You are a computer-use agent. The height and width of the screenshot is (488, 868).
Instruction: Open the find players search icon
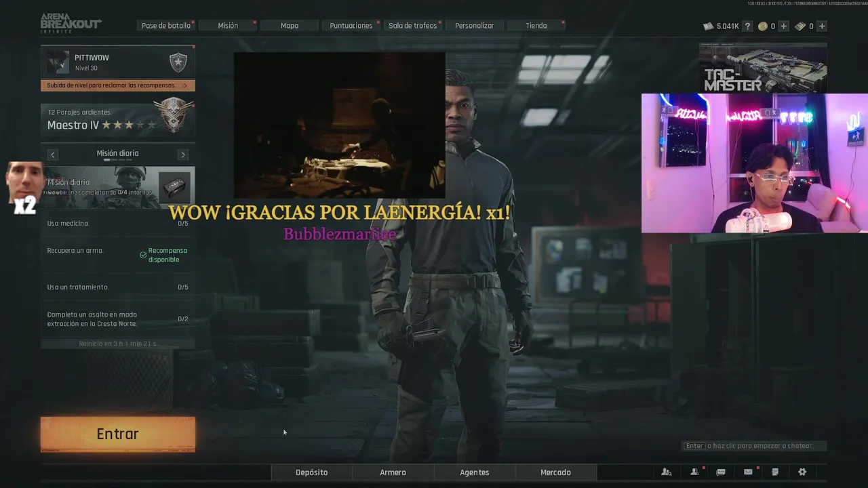667,472
